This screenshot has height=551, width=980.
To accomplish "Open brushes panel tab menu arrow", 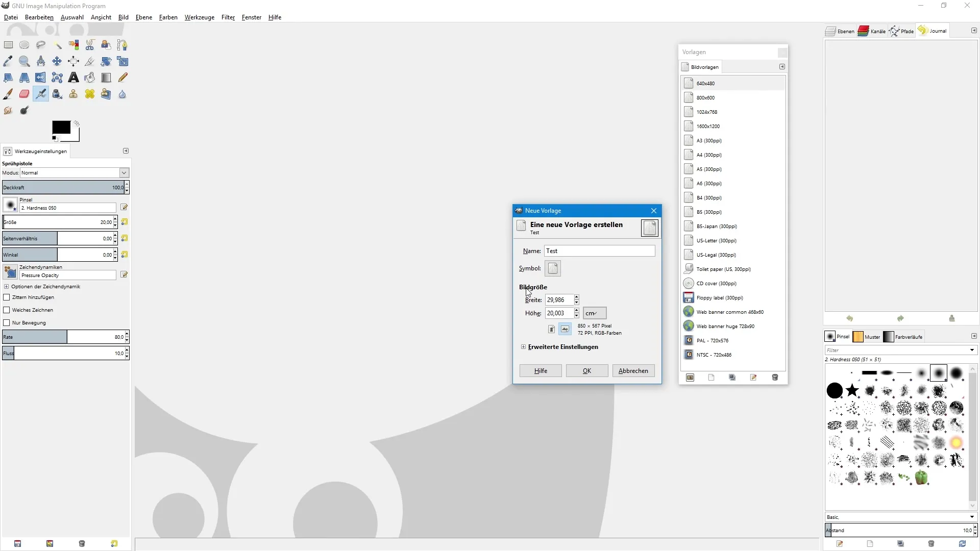I will (973, 336).
